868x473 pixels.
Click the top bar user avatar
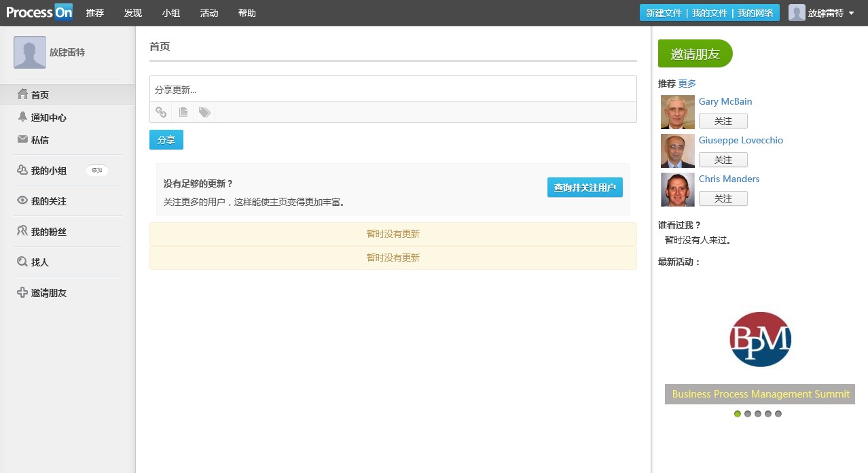[797, 12]
